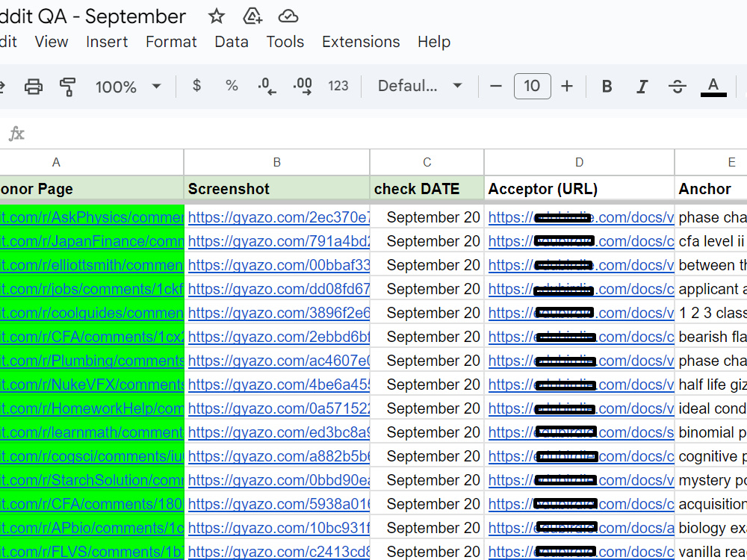
Task: Format as percent icon
Action: point(232,86)
